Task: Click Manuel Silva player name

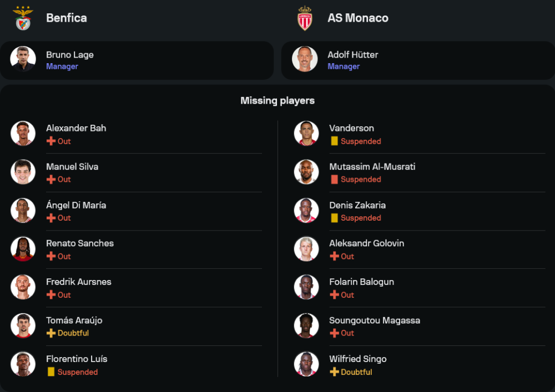Action: click(x=72, y=166)
